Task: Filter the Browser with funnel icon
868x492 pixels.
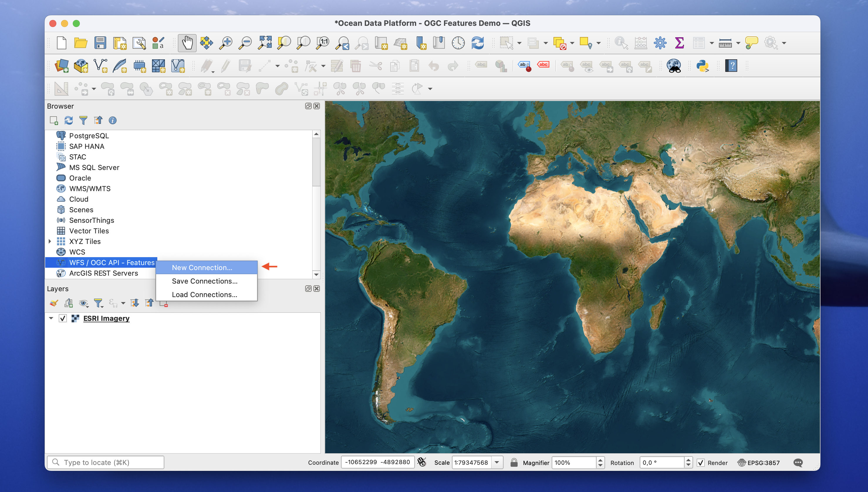Action: click(x=83, y=120)
